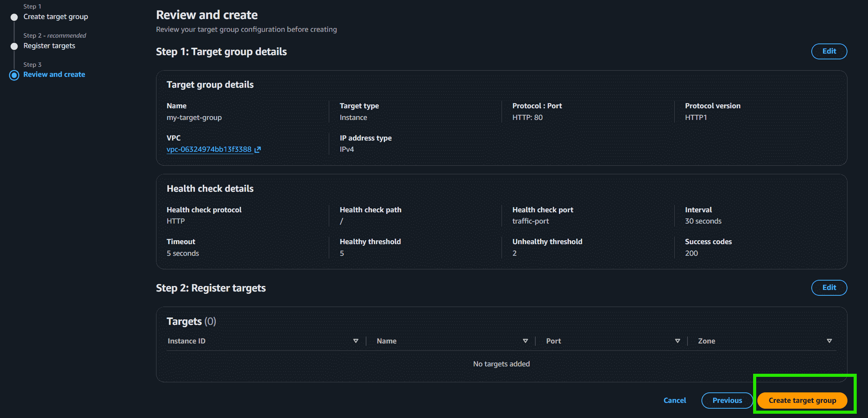Click the Create target group button
The width and height of the screenshot is (868, 418).
[802, 401]
